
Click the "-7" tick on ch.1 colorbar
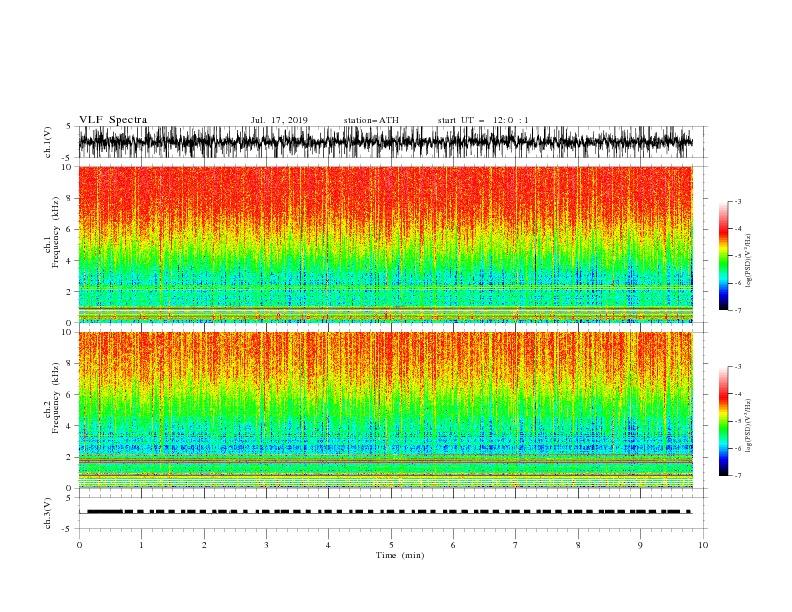click(738, 310)
